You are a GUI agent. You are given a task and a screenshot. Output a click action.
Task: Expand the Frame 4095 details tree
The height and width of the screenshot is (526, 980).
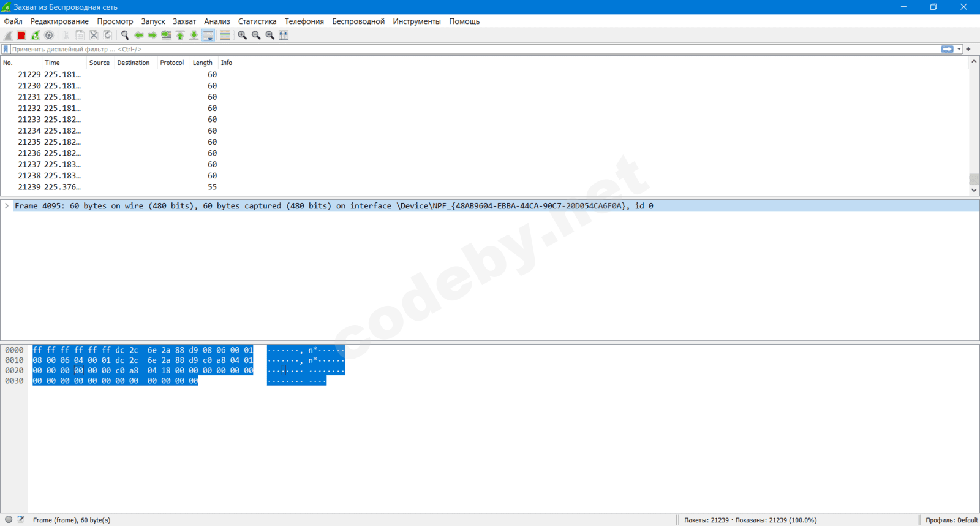tap(7, 206)
